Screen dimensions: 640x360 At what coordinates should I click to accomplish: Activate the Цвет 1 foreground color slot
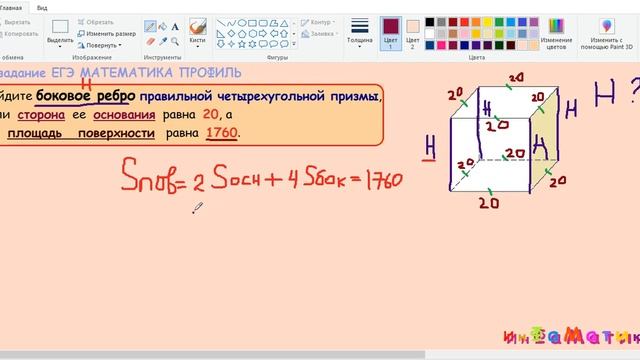tap(391, 33)
